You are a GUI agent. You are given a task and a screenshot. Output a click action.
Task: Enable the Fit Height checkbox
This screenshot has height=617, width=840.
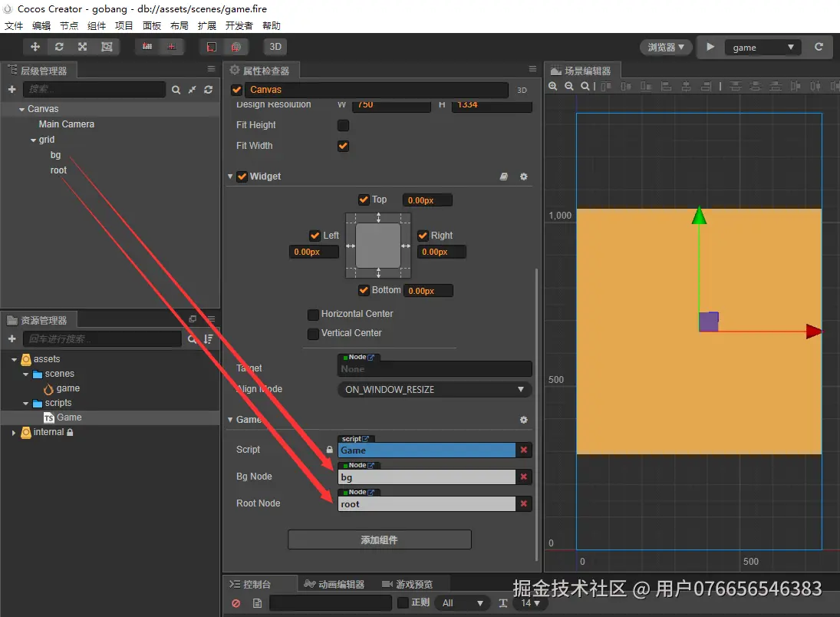point(344,125)
